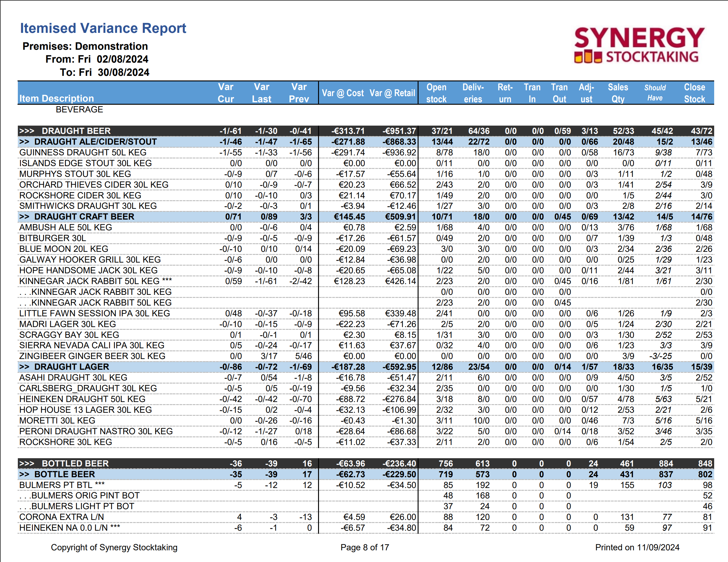Sort by the Var Cur column header
The width and height of the screenshot is (728, 562).
click(226, 93)
